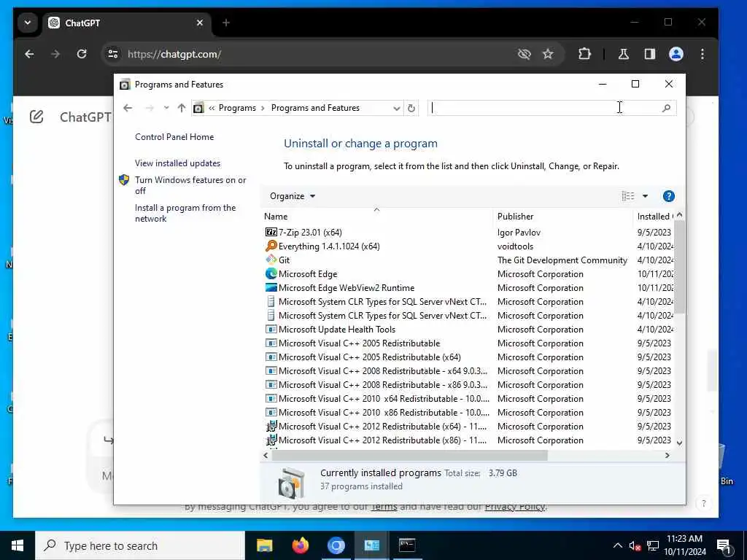Screen dimensions: 747x560
Task: Click Install a program from the network
Action: tap(185, 214)
